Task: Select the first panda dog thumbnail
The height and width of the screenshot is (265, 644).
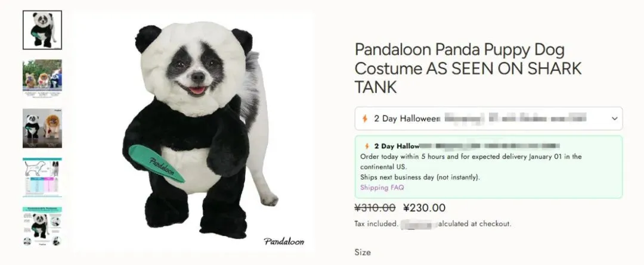Action: [x=42, y=30]
